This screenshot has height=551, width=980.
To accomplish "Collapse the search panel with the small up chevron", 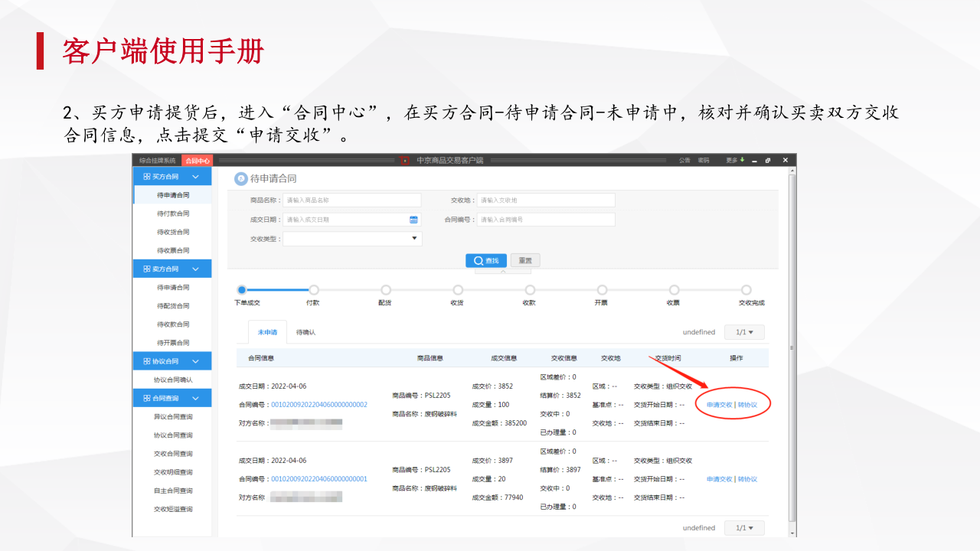I will point(503,271).
